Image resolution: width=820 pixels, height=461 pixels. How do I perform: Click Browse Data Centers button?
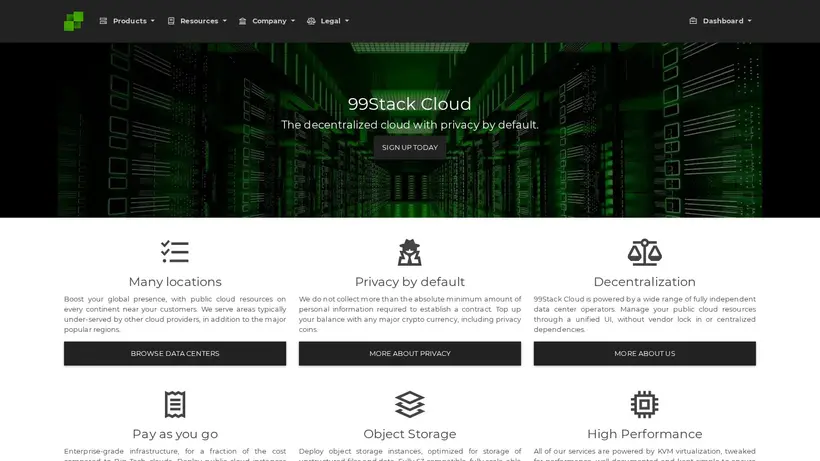coord(175,353)
